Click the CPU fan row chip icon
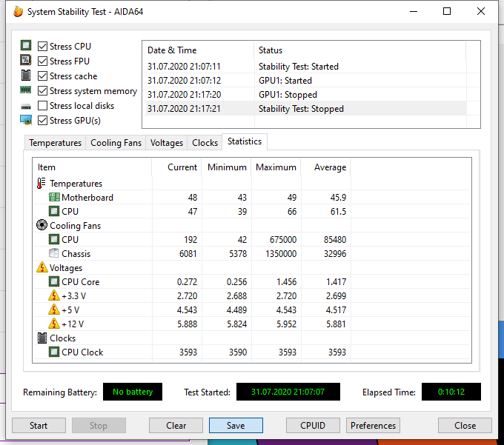This screenshot has height=445, width=504. [x=54, y=239]
